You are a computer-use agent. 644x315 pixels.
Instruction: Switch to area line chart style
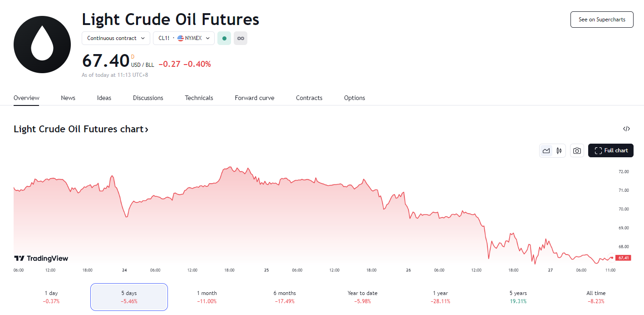click(546, 150)
